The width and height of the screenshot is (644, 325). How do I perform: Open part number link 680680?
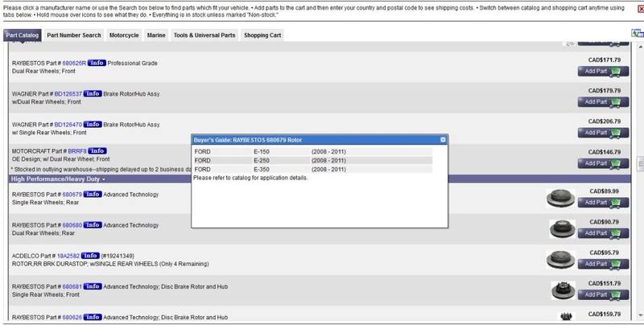pyautogui.click(x=72, y=225)
